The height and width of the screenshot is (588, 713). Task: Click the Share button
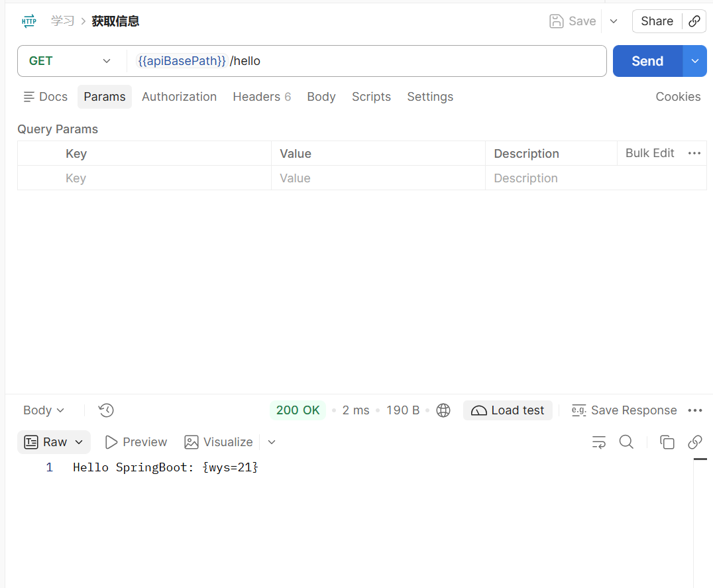click(657, 21)
